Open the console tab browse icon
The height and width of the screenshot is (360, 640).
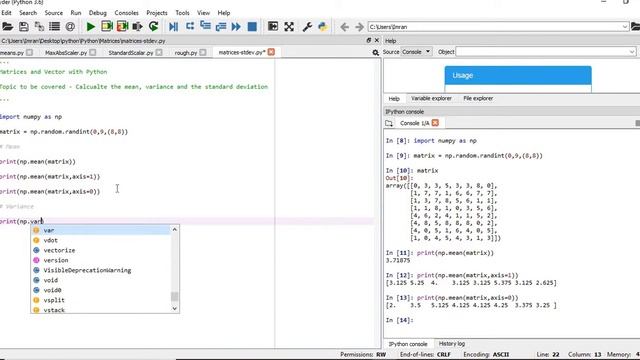[x=389, y=123]
